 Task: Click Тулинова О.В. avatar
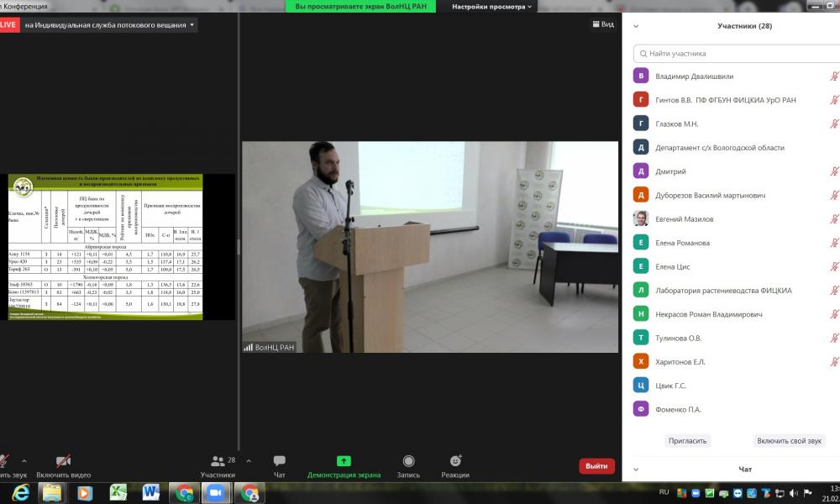coord(641,338)
